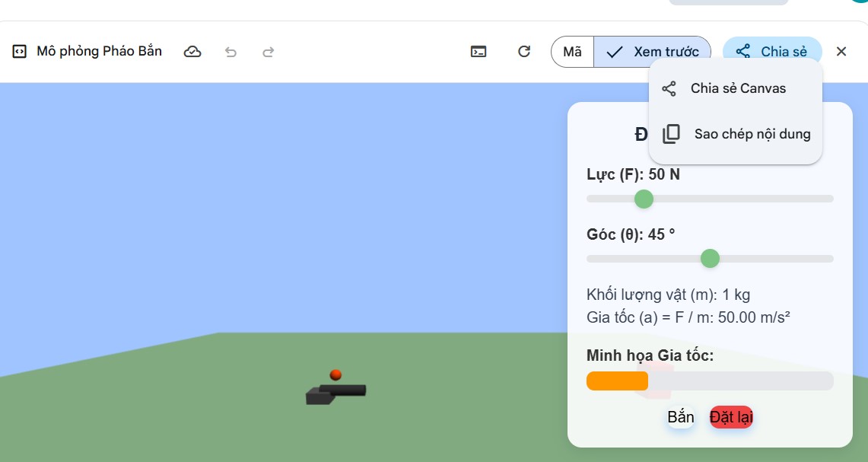Image resolution: width=868 pixels, height=462 pixels.
Task: Click the Góc (θ) angle slider handle
Action: point(710,259)
